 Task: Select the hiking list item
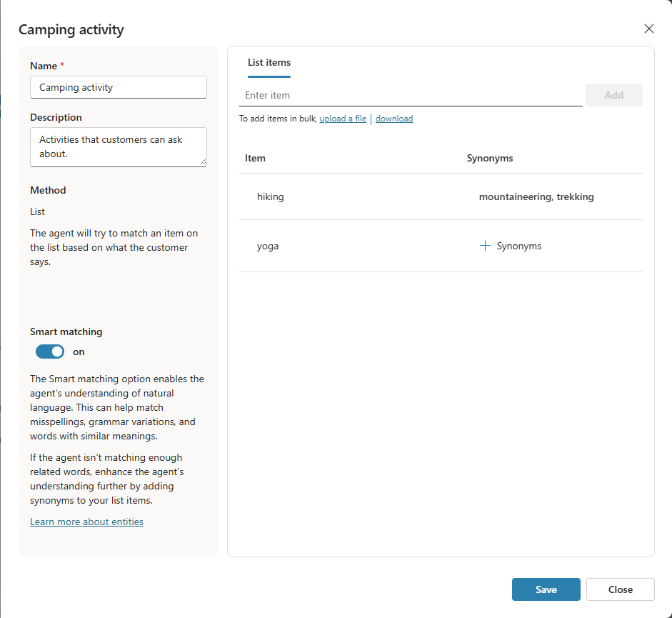click(x=271, y=196)
